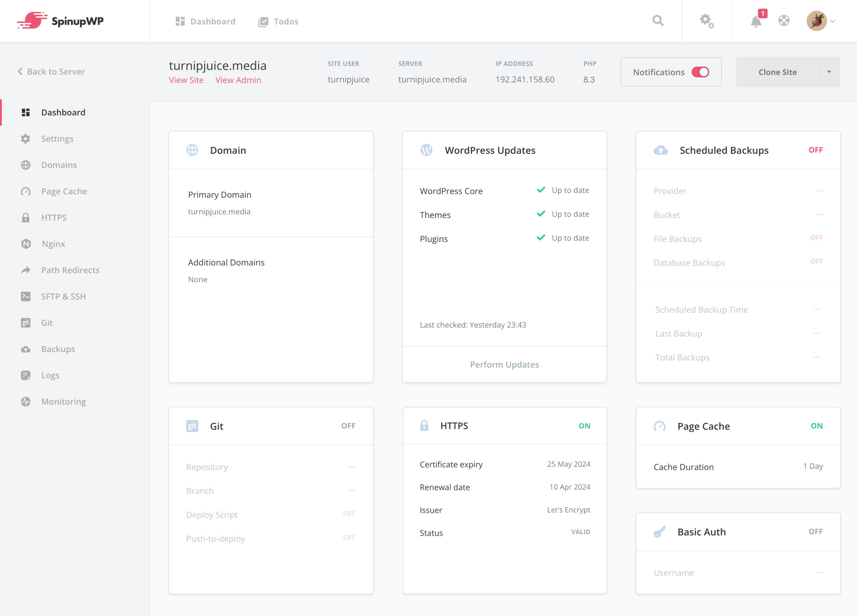
Task: Click the Certificate expiry date 25 May 2024
Action: tap(568, 464)
